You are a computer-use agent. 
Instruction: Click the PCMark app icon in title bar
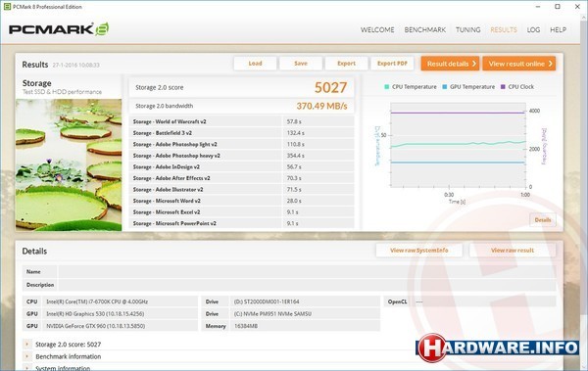pos(7,7)
